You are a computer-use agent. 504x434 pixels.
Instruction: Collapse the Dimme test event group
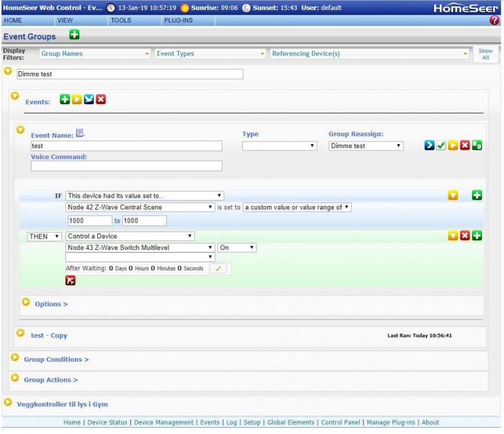8,71
